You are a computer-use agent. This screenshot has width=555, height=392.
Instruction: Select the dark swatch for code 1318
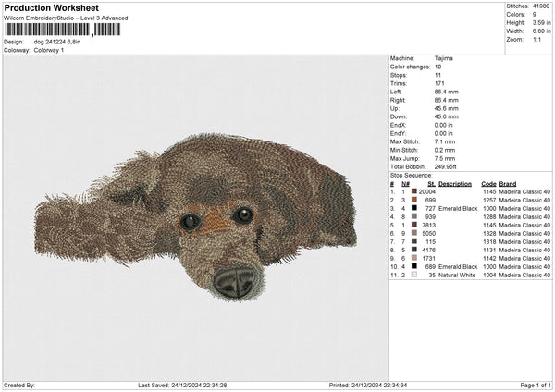(x=413, y=241)
